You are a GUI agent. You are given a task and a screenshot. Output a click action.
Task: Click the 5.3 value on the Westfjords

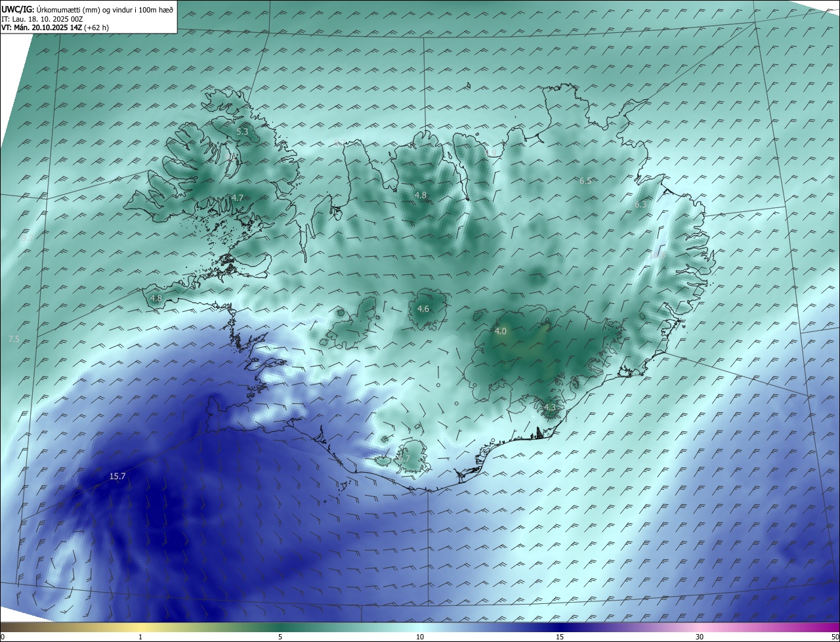[x=242, y=132]
